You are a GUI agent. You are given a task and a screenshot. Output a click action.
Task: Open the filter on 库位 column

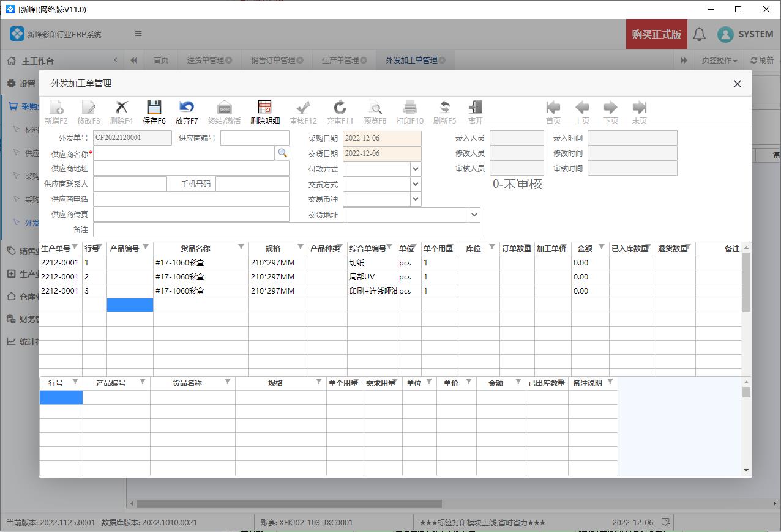coord(492,248)
